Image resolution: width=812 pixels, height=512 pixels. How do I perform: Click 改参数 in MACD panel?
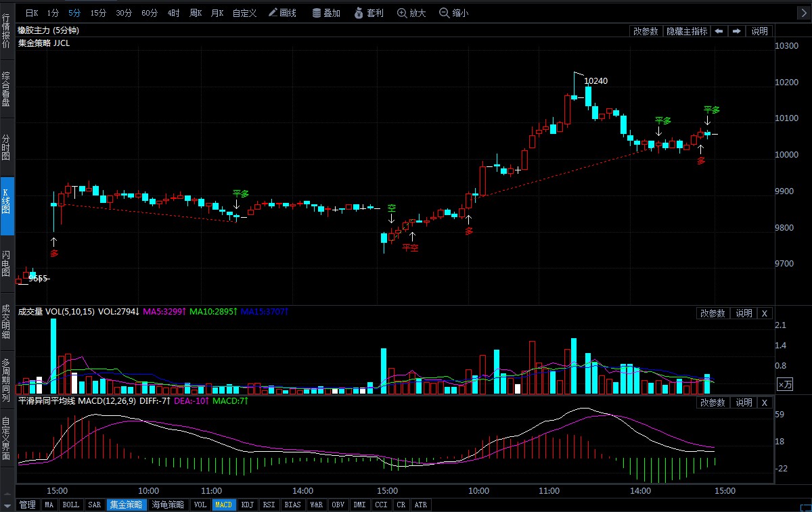[713, 402]
